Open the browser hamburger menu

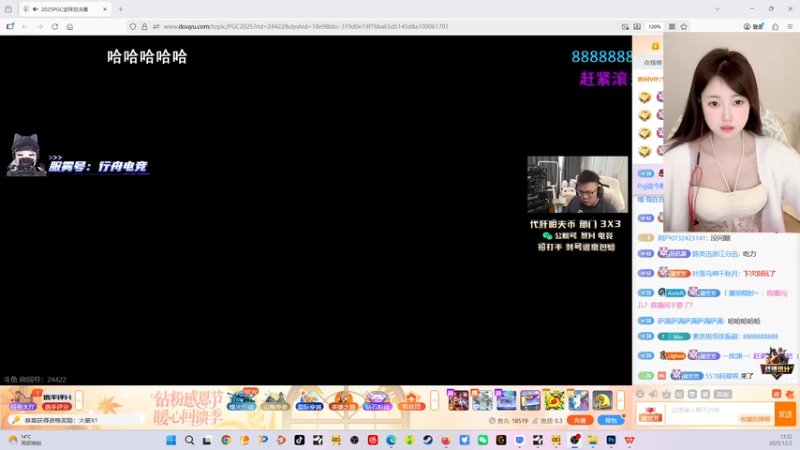pyautogui.click(x=790, y=27)
